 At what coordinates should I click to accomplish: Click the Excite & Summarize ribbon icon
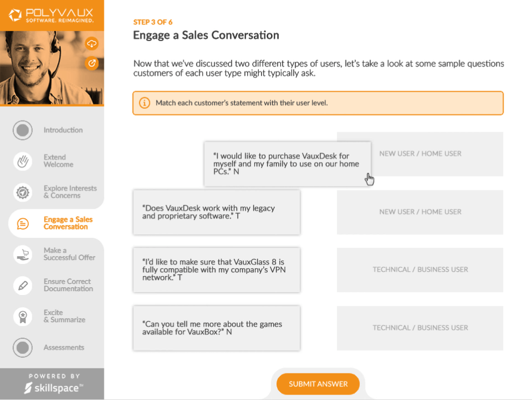[x=22, y=316]
